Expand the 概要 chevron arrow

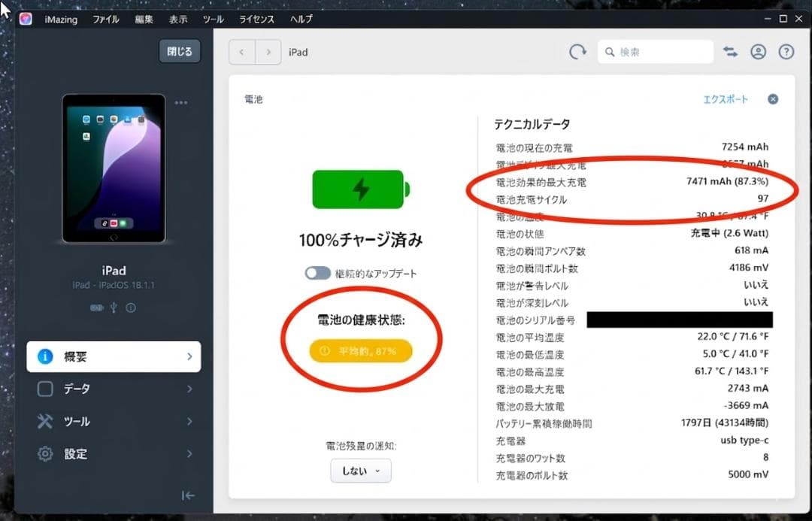[189, 356]
